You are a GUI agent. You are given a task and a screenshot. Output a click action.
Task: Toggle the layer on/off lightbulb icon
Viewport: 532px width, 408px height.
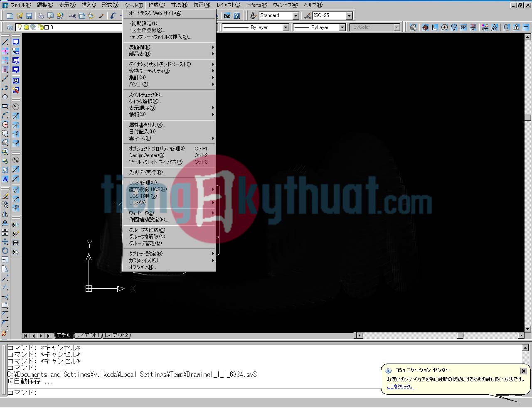tap(19, 27)
